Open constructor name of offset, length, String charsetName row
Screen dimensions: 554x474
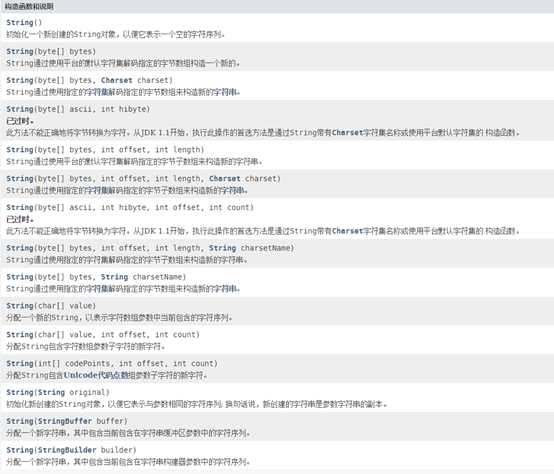(x=20, y=248)
